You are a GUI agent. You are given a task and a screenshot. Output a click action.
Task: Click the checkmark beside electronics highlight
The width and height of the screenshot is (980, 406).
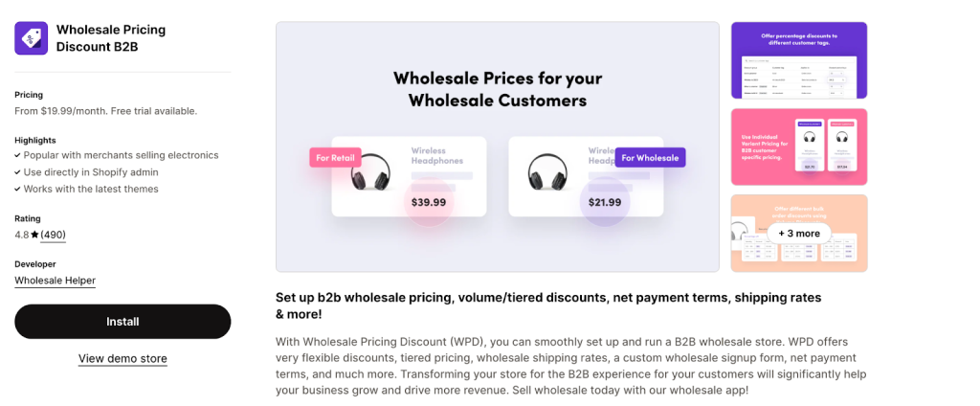[18, 155]
